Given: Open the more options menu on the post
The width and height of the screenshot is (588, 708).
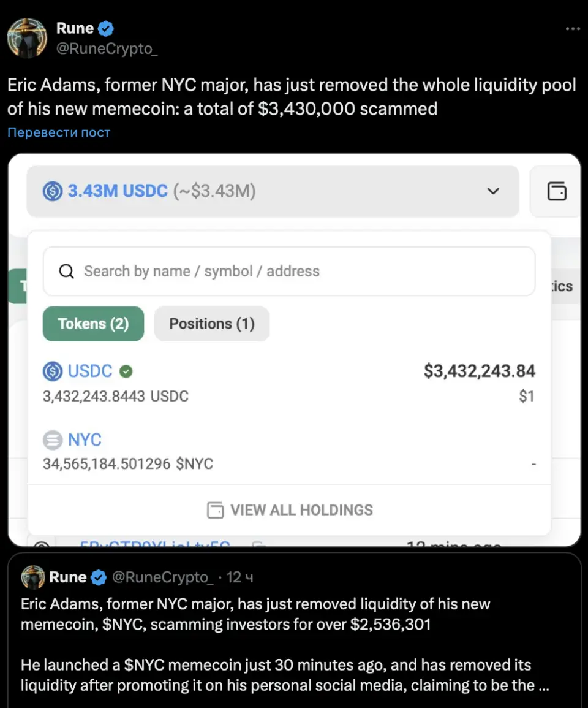Looking at the screenshot, I should tap(572, 29).
